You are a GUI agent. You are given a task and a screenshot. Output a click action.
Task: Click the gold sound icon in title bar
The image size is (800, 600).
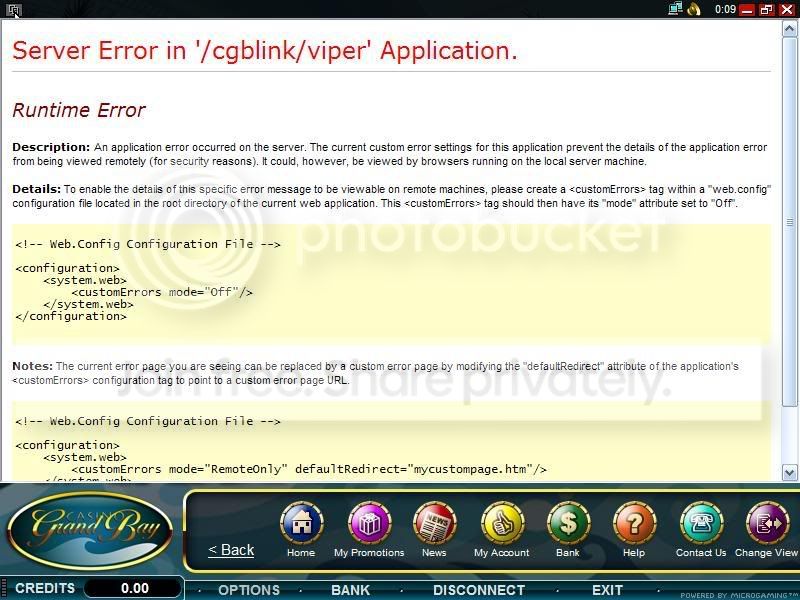point(697,9)
